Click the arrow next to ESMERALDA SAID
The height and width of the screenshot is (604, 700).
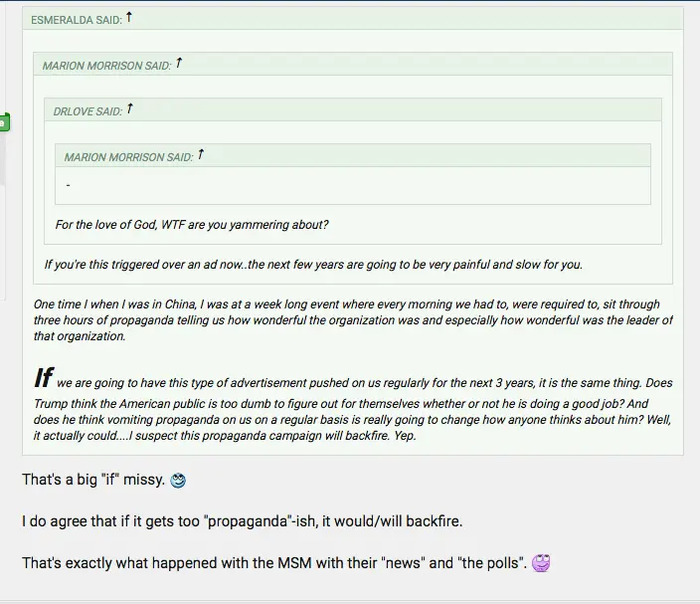(129, 18)
